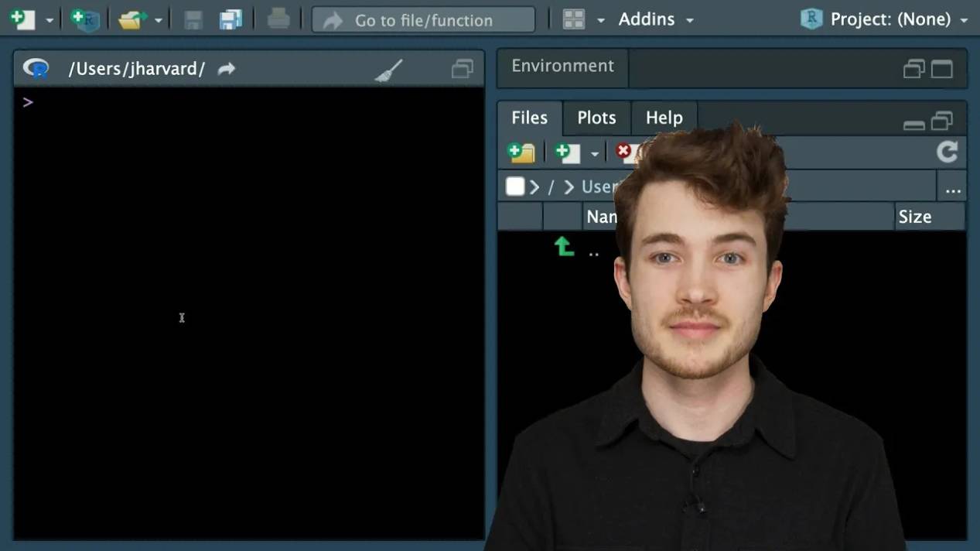Click the R project cube icon
Screen dimensions: 980x551
(x=811, y=19)
